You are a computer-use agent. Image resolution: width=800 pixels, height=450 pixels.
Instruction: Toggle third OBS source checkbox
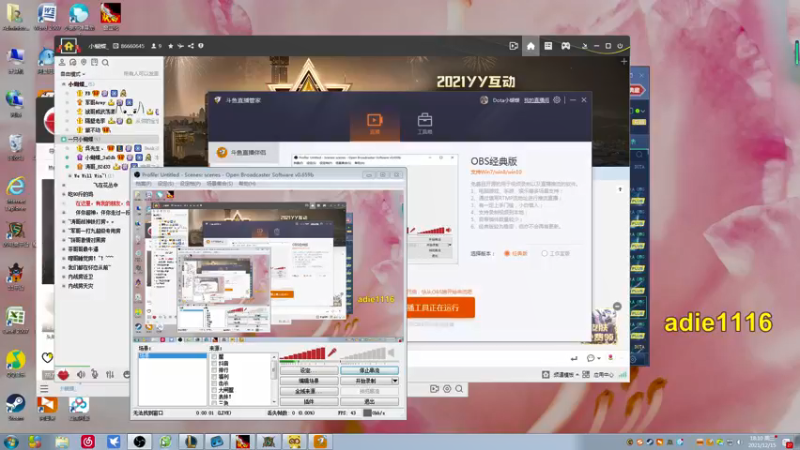click(x=214, y=370)
